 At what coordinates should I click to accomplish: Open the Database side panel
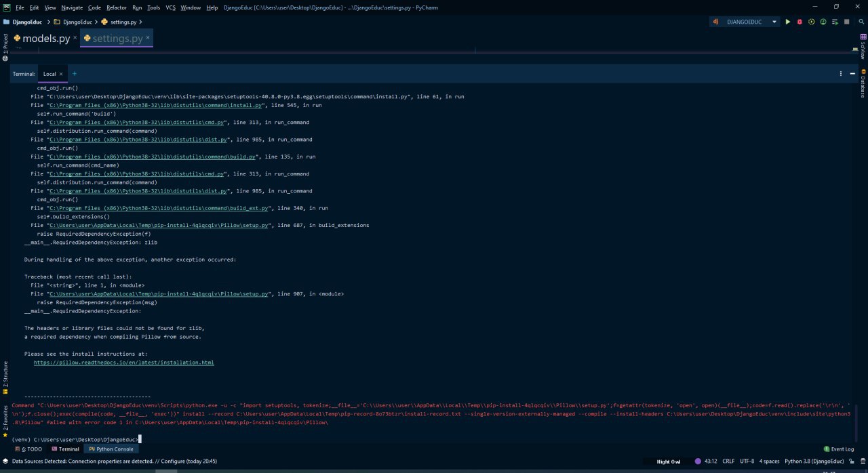point(863,84)
